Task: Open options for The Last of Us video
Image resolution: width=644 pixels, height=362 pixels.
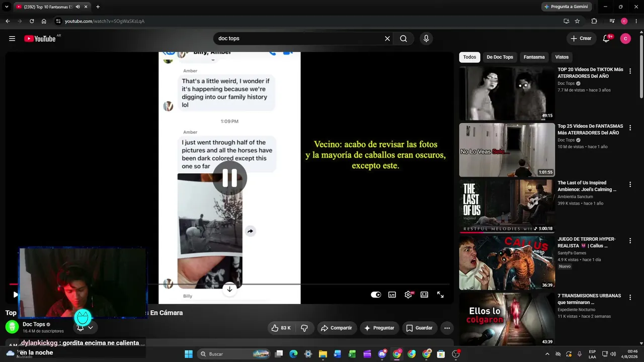Action: point(630,185)
